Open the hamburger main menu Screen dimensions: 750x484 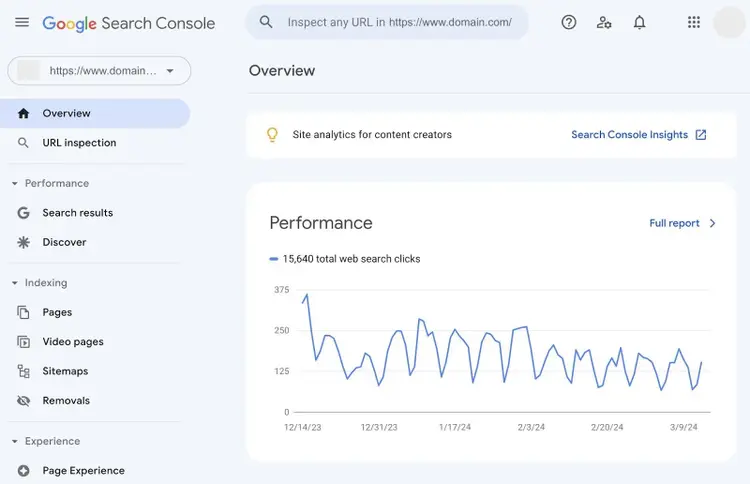[x=22, y=22]
